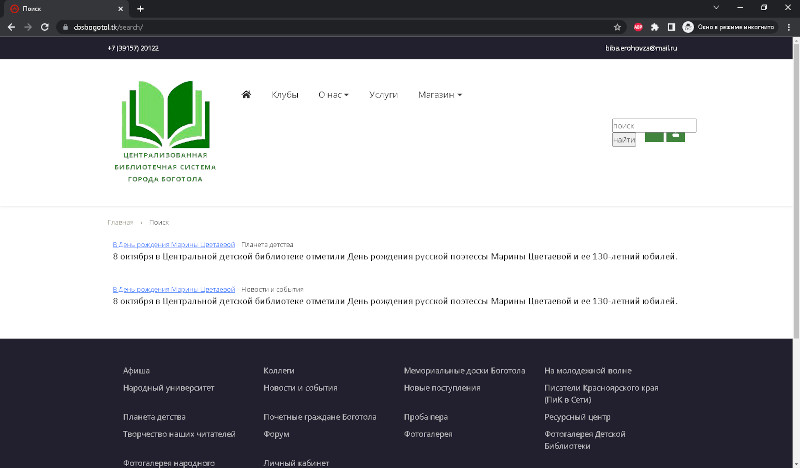This screenshot has height=468, width=800.
Task: Expand the «О нас» dropdown menu
Action: click(x=333, y=94)
